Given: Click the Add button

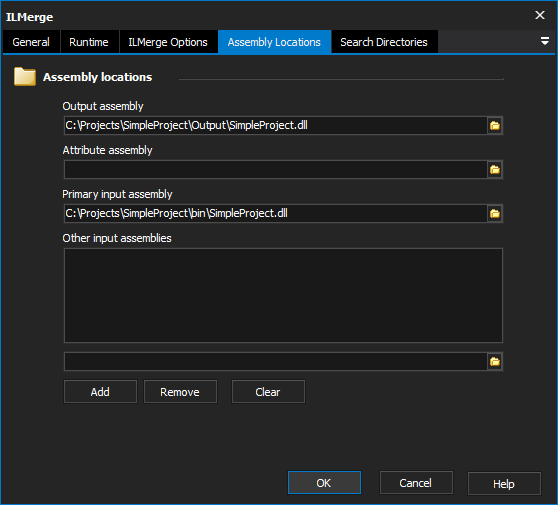Looking at the screenshot, I should 100,392.
